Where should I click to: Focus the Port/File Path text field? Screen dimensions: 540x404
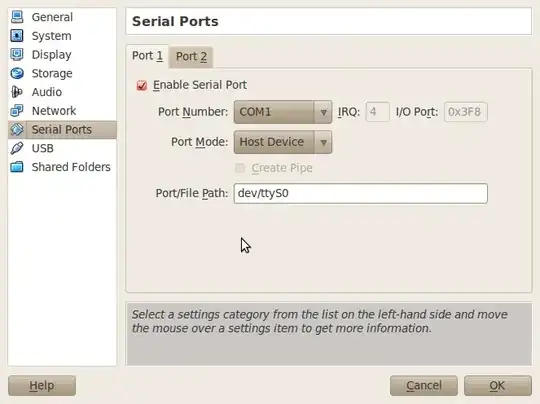point(361,193)
